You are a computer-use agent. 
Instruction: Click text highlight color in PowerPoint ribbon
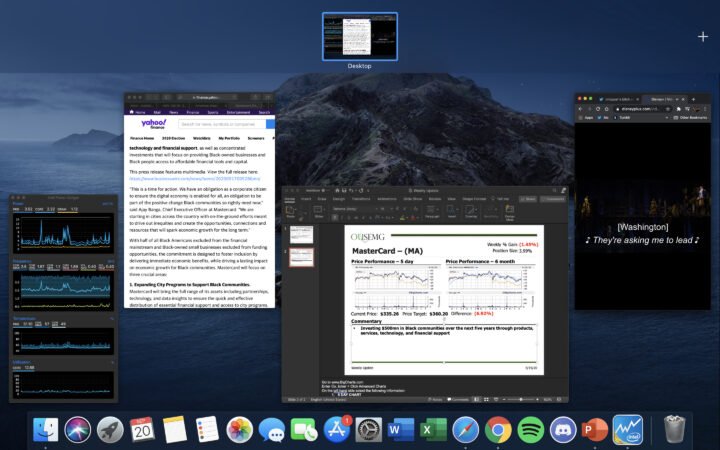point(402,217)
